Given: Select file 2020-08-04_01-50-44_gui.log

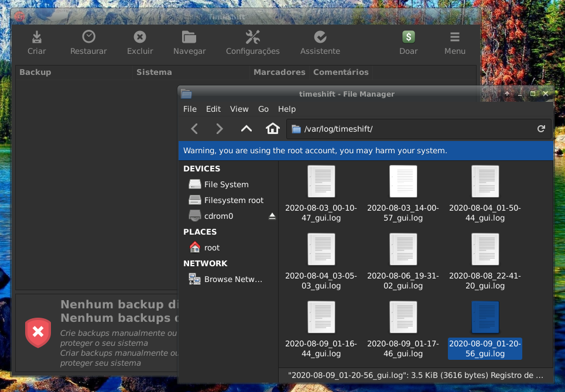Looking at the screenshot, I should pyautogui.click(x=485, y=194).
